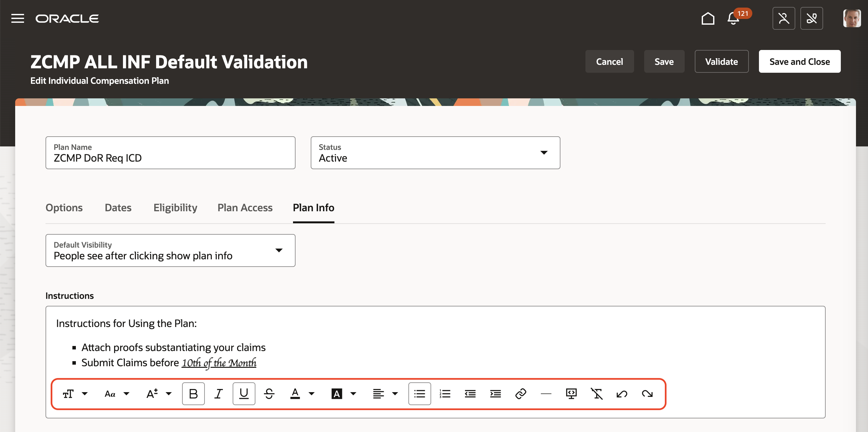Click the Plan Name input field
Viewport: 868px width, 432px height.
coord(170,153)
